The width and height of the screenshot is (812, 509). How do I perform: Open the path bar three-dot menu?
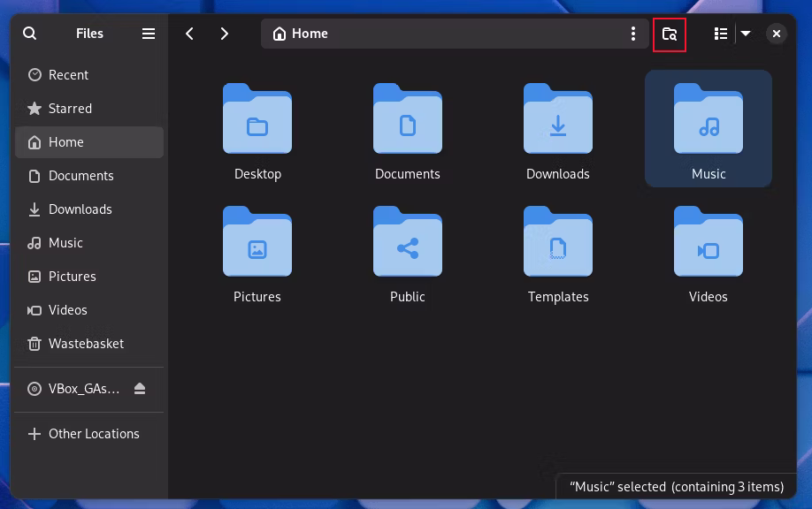[632, 34]
